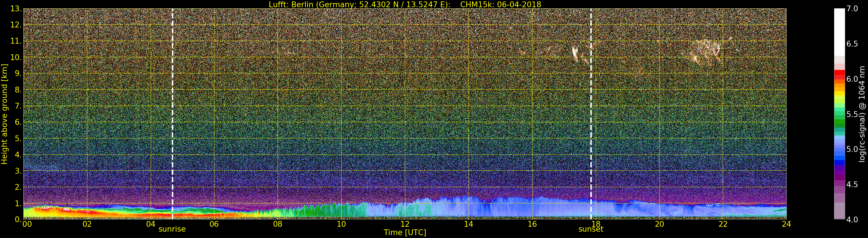Screen dimensions: 868x238
Task: Click the '10.' height axis tick label
Action: [x=16, y=57]
